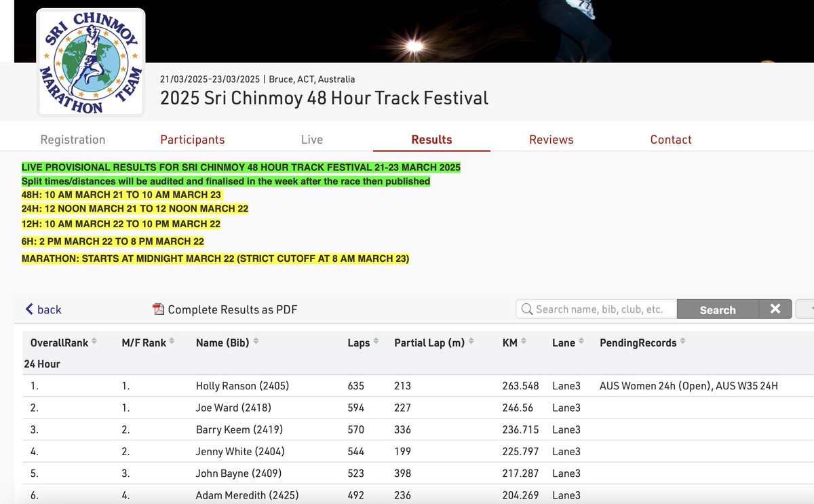Sort by KM column arrows
The image size is (814, 504).
pos(524,342)
